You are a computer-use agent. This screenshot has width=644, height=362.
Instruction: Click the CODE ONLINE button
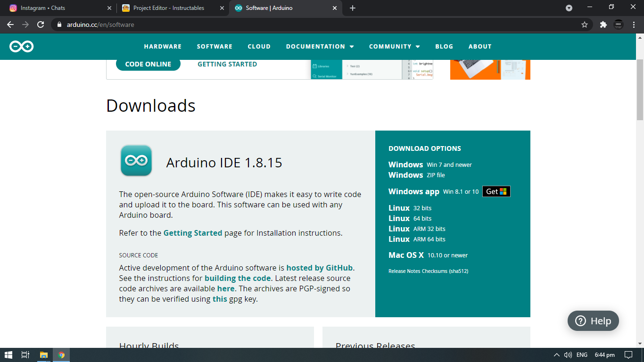coord(148,64)
